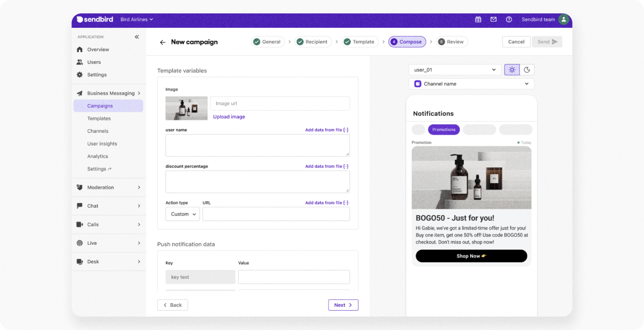Click the Moderation shield icon
This screenshot has height=330, width=644.
click(x=80, y=187)
